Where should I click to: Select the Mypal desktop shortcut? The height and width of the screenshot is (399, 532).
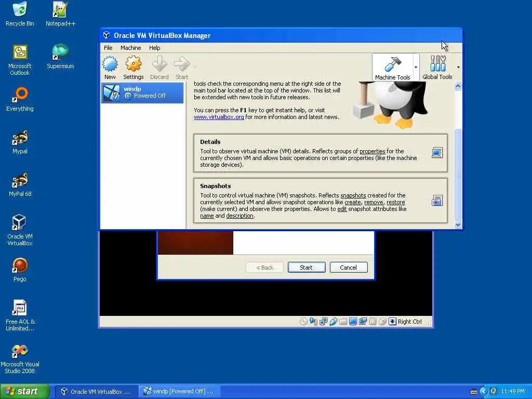coord(20,142)
